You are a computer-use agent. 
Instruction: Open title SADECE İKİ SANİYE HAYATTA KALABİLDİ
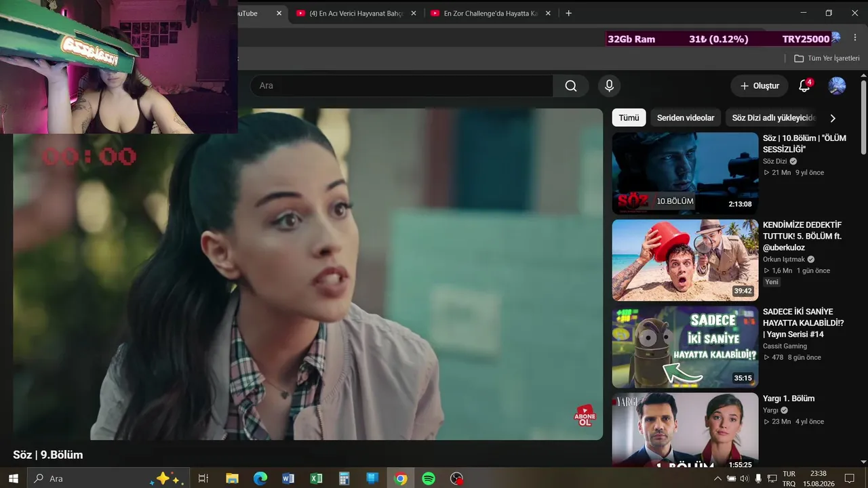804,323
